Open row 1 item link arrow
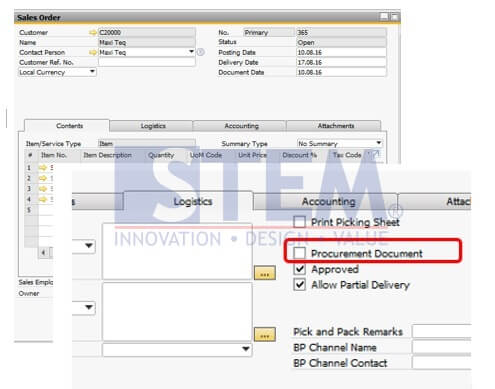This screenshot has width=495, height=389. click(x=43, y=167)
